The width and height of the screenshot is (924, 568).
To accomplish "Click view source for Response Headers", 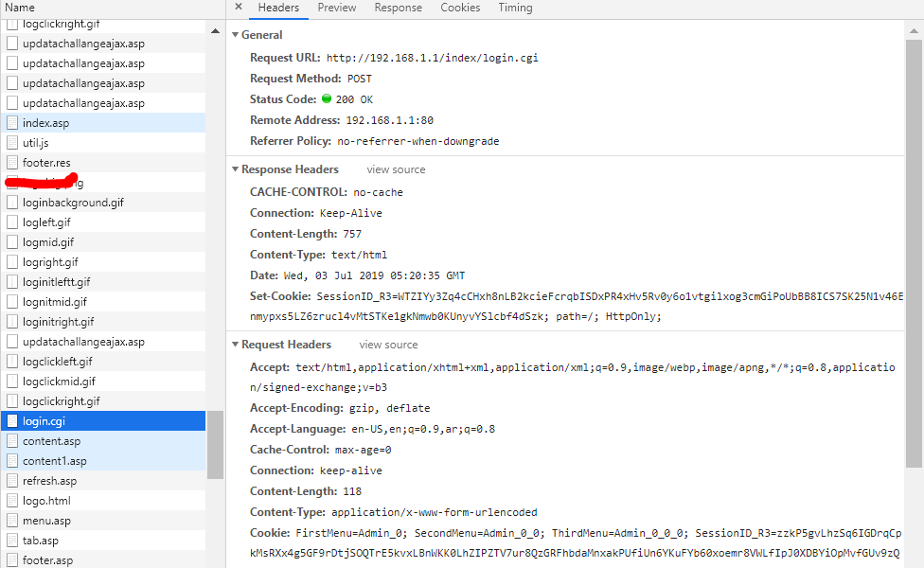I will [395, 169].
